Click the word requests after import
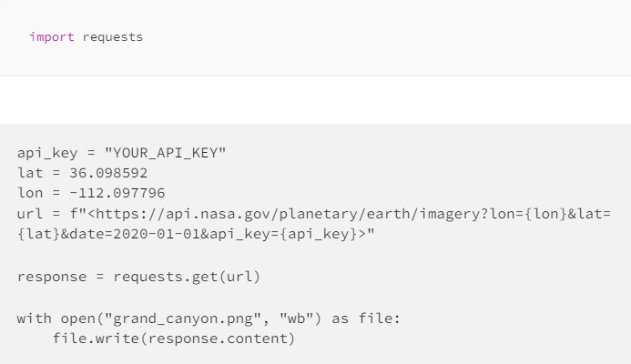 click(x=113, y=37)
